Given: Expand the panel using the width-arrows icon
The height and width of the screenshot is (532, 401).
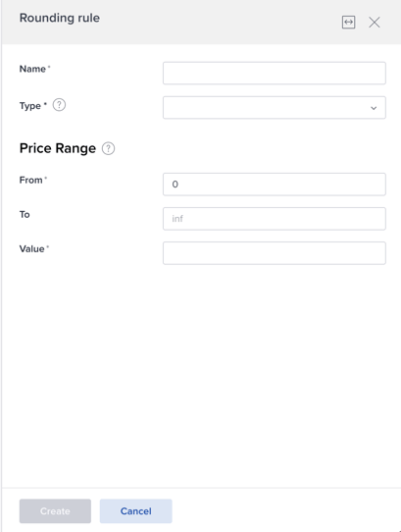Looking at the screenshot, I should 348,23.
